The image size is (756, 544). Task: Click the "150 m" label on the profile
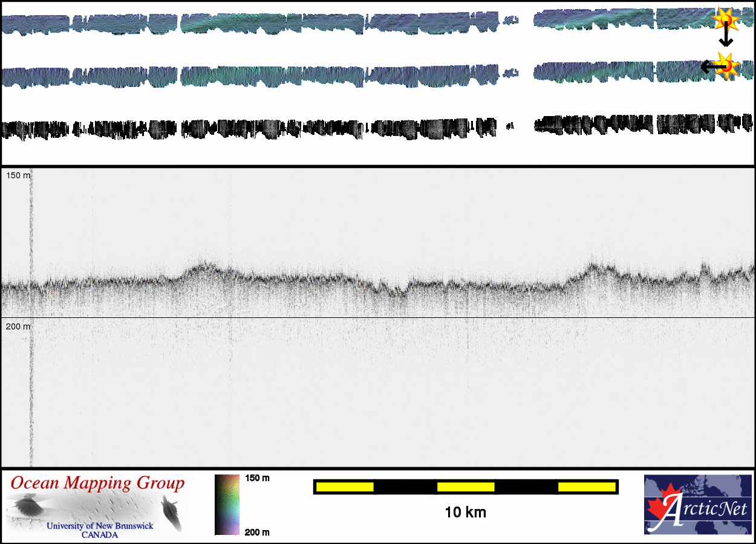coord(18,175)
